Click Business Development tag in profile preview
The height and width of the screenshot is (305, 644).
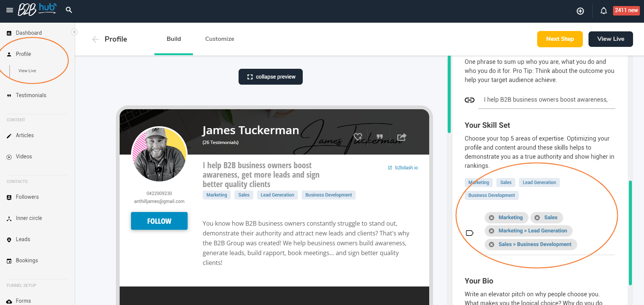(329, 195)
